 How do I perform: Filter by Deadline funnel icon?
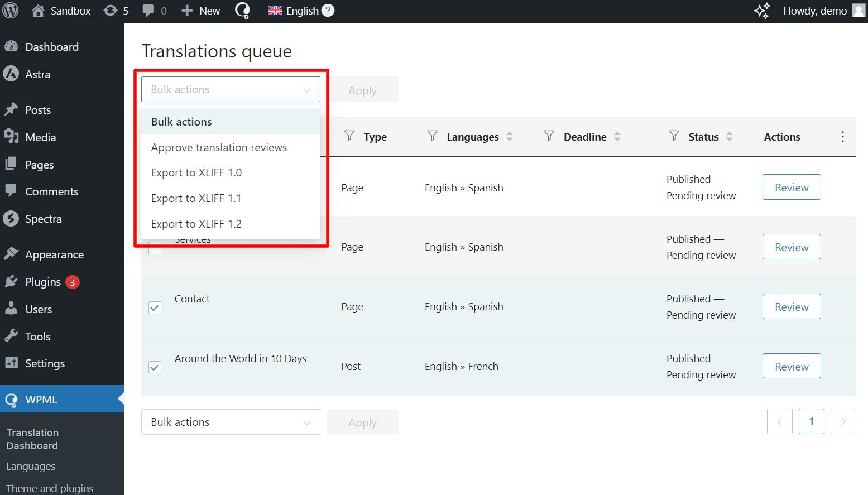[x=549, y=136]
